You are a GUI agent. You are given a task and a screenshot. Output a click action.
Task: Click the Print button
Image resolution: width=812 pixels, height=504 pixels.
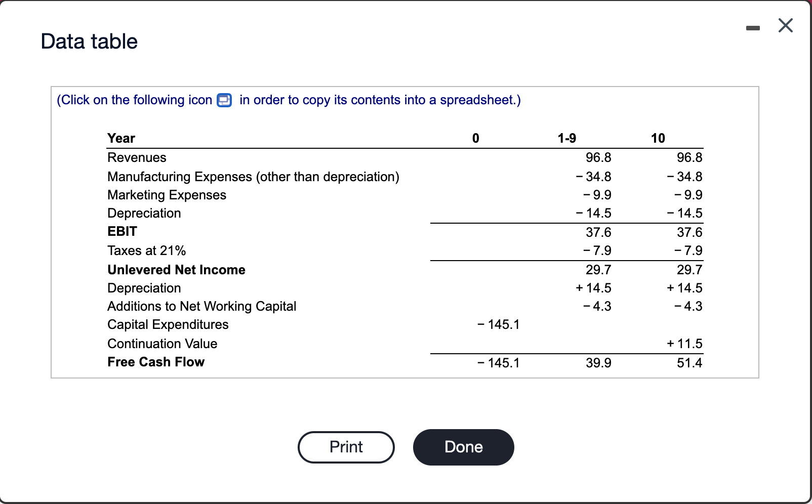pyautogui.click(x=346, y=447)
